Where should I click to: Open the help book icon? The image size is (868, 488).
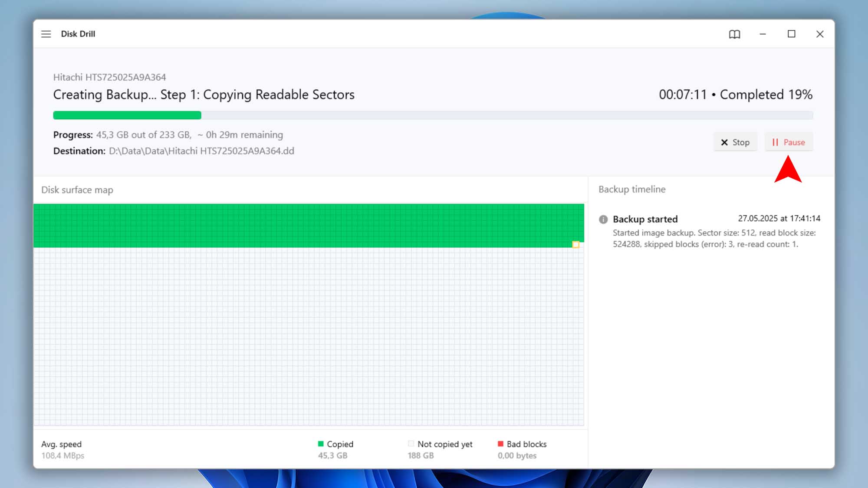(734, 34)
